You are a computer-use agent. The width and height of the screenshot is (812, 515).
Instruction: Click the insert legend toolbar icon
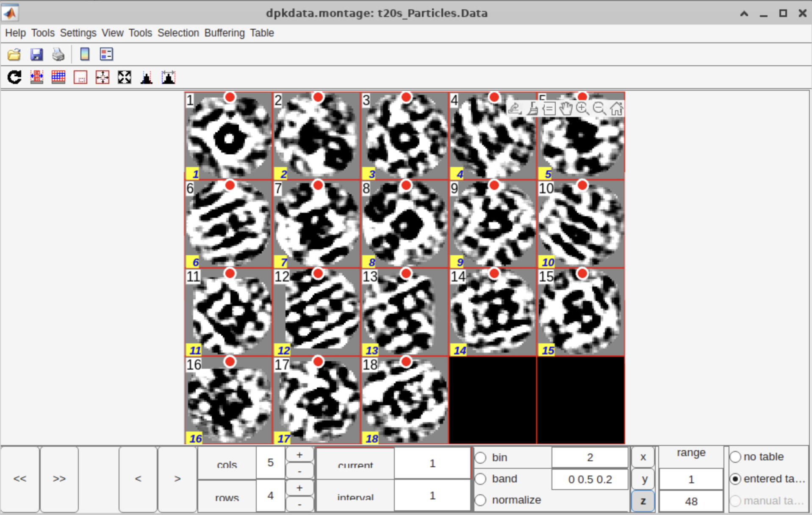[106, 54]
